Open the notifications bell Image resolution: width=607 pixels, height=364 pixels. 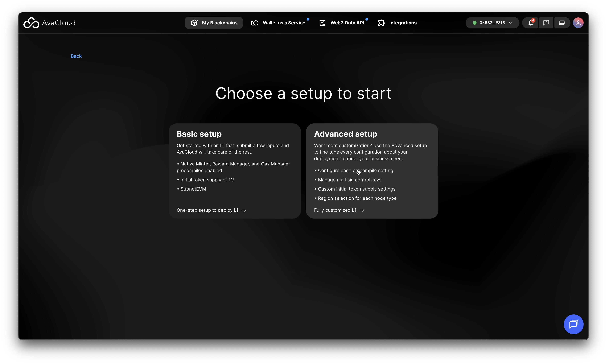point(530,23)
